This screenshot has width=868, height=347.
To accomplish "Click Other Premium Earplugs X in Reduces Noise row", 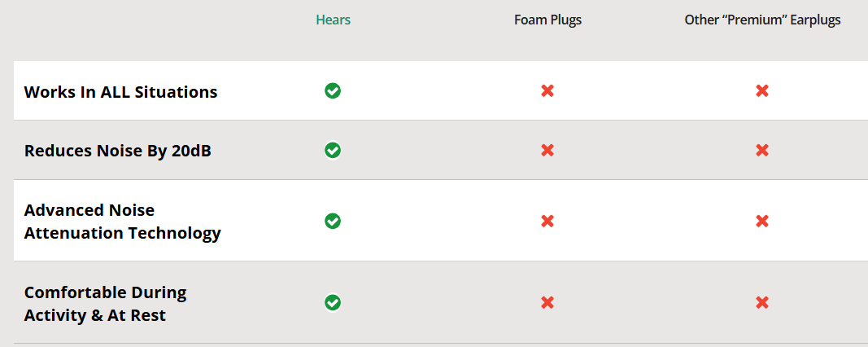I will (762, 150).
